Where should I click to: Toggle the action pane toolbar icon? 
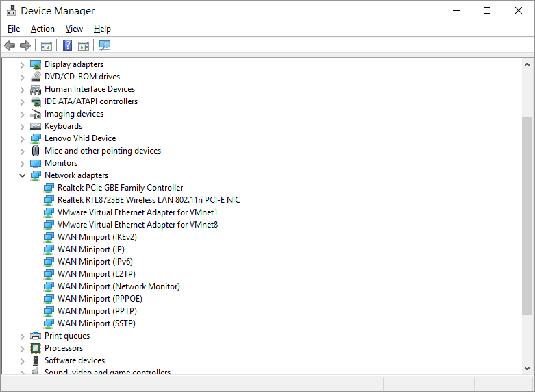pos(84,45)
